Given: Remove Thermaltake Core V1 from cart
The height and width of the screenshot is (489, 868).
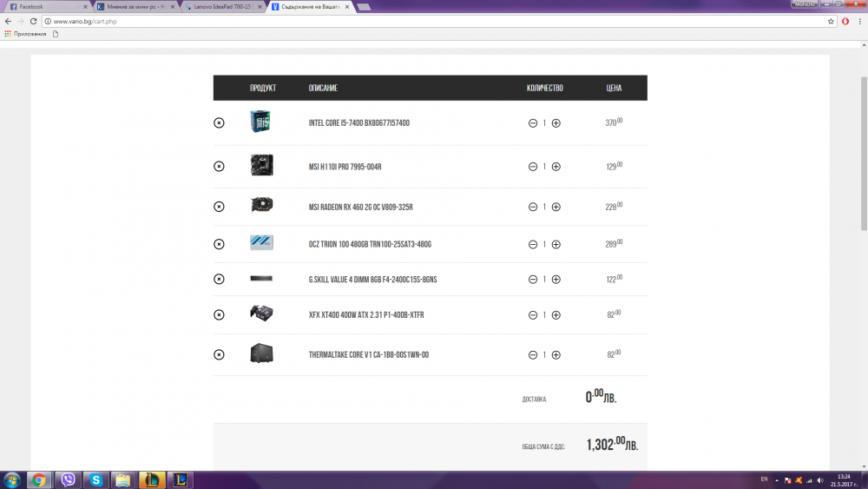Looking at the screenshot, I should 220,354.
